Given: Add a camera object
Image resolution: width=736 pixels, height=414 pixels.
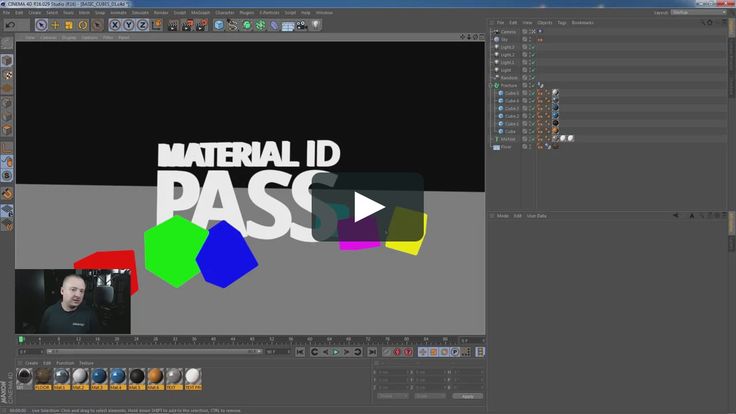Looking at the screenshot, I should tap(302, 25).
